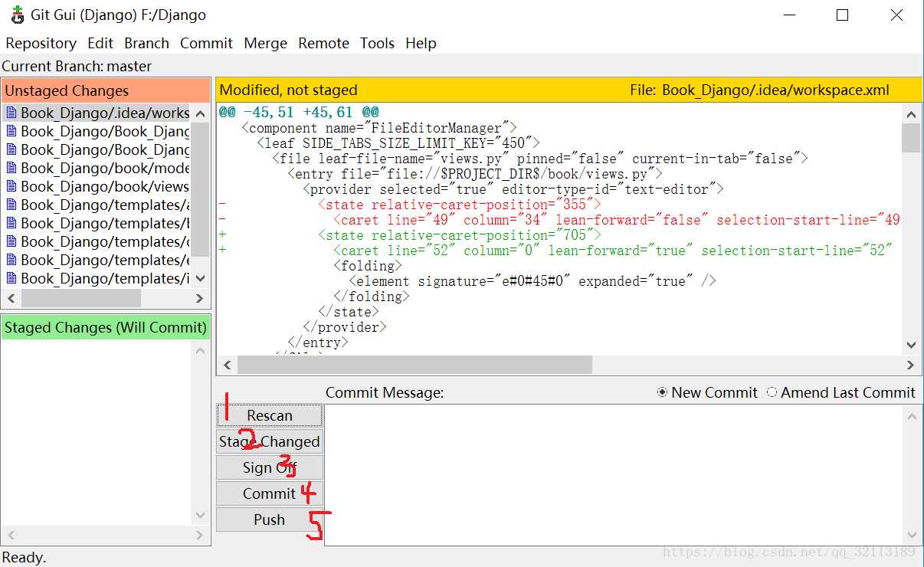
Task: Select the Book_Django/book/mode file row
Action: pos(96,168)
